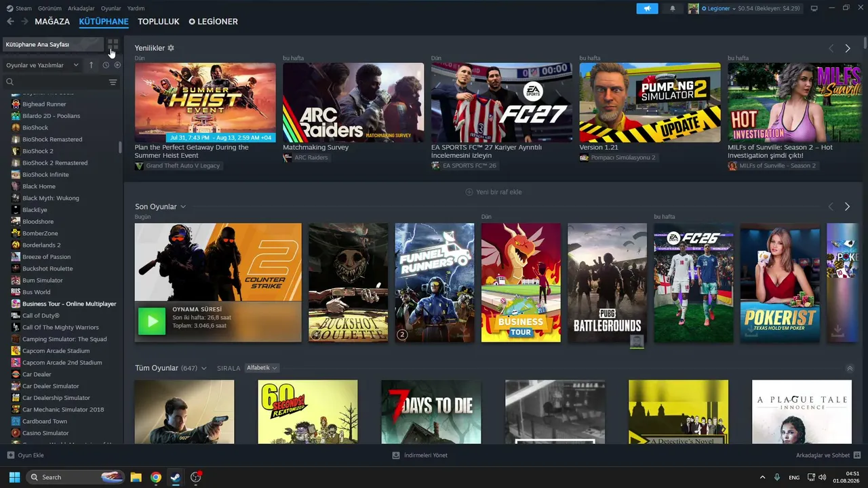Open the Görünüm menu
The height and width of the screenshot is (488, 868).
tap(50, 8)
